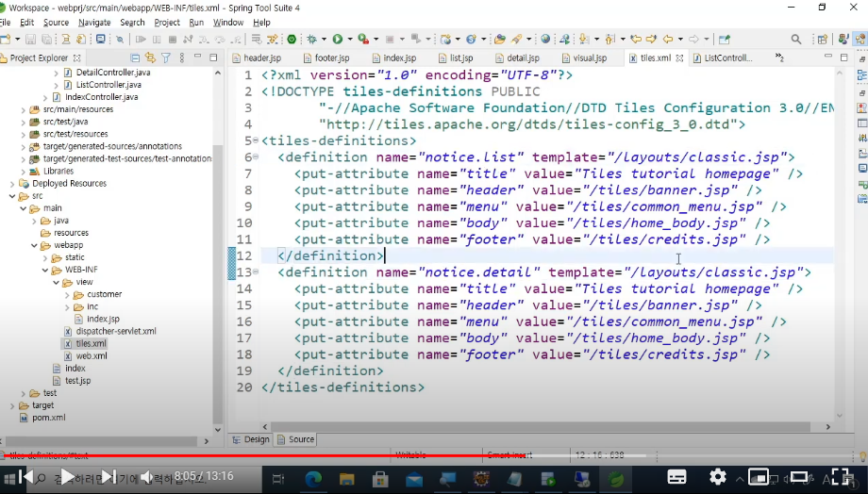Click the Search magnifier icon in the toolbar

(x=796, y=40)
